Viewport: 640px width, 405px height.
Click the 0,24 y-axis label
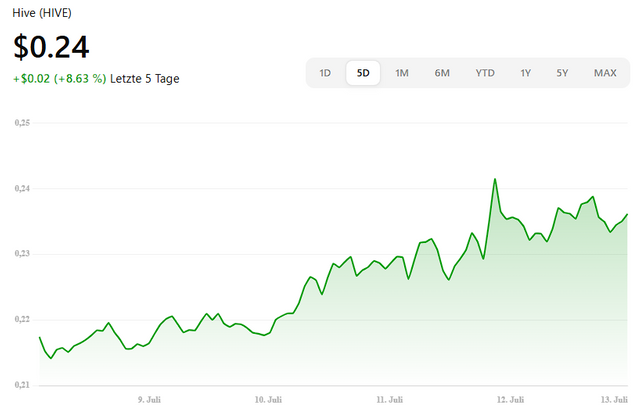point(22,188)
